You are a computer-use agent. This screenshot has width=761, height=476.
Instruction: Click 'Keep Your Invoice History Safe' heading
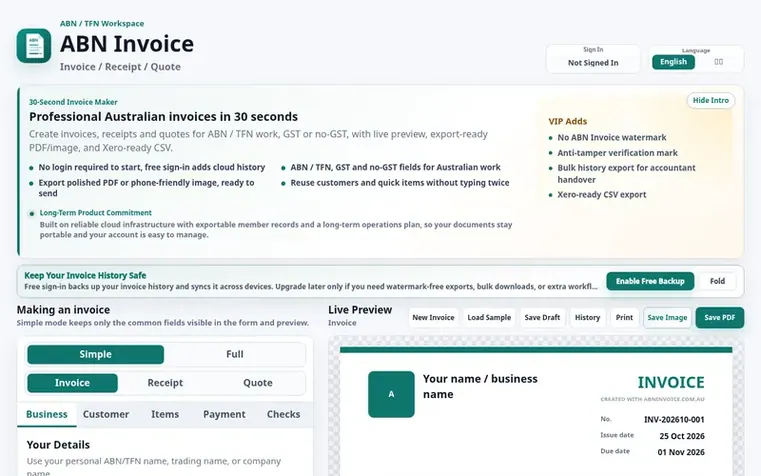point(85,275)
